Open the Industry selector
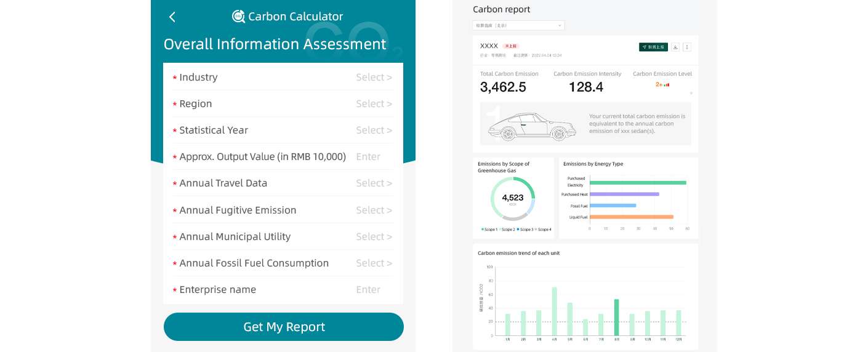This screenshot has width=868, height=352. coord(283,77)
